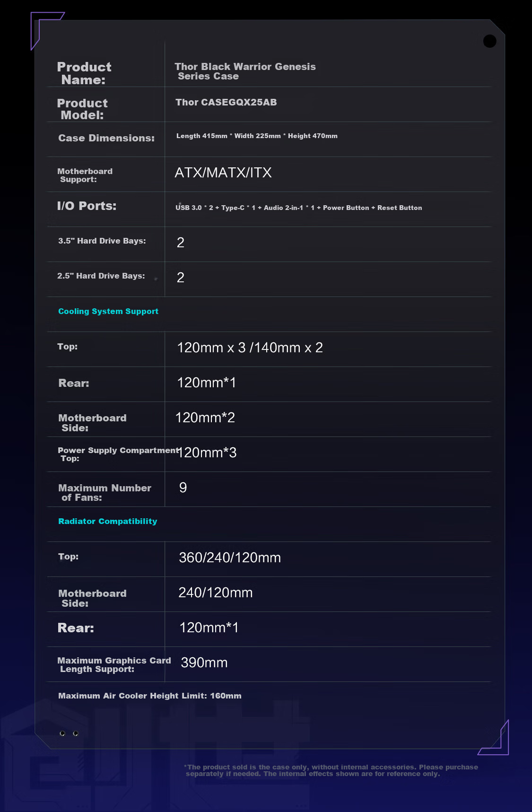Select the "120mm*3" fan value
The height and width of the screenshot is (812, 532).
click(208, 453)
